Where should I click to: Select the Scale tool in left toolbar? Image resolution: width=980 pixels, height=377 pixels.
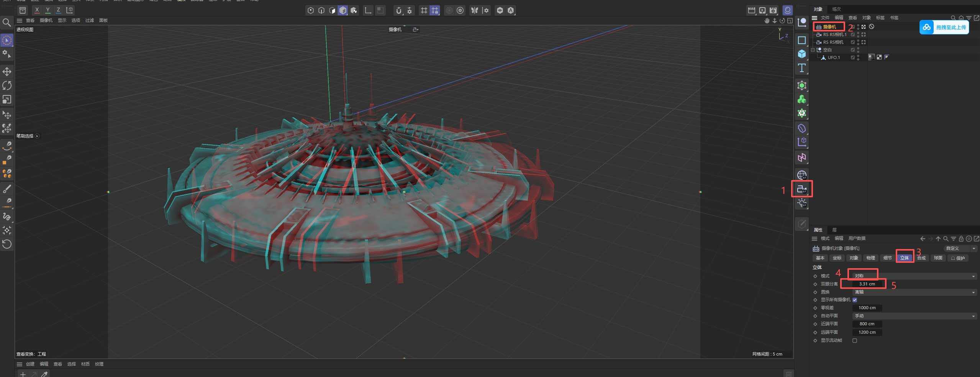(7, 100)
